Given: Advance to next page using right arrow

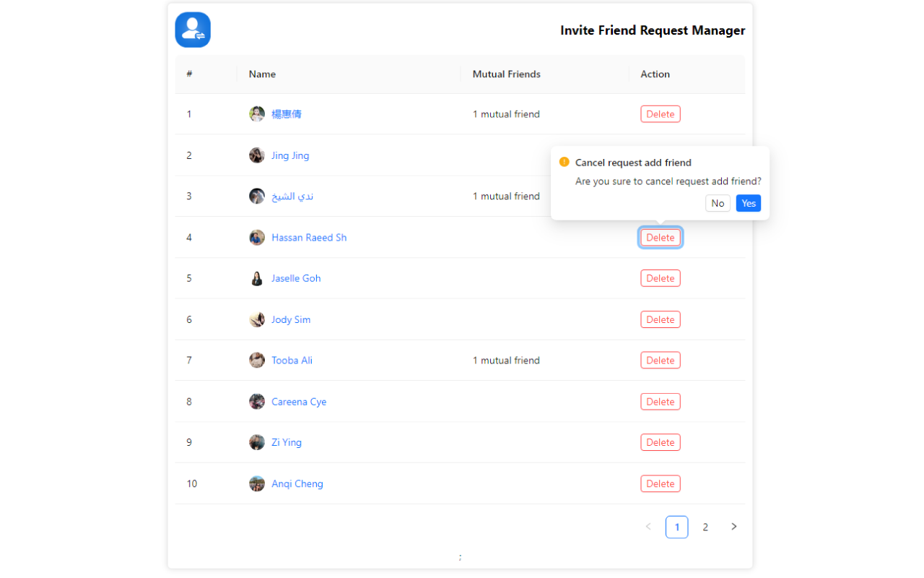Looking at the screenshot, I should coord(734,527).
